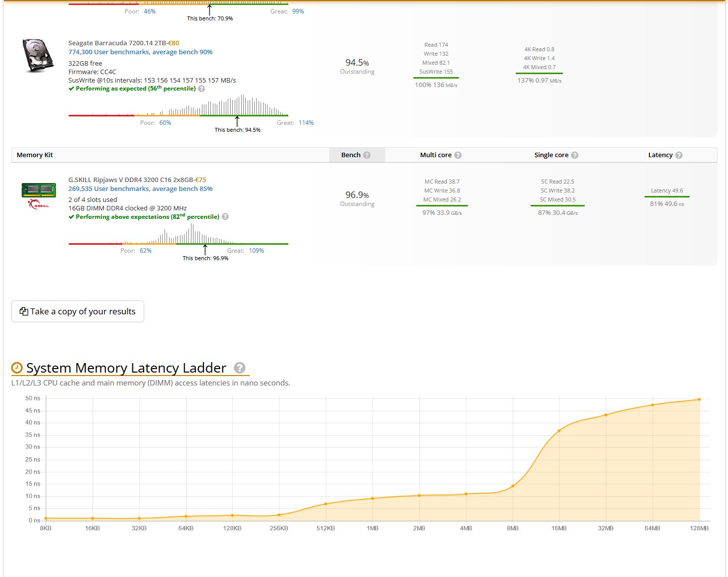Click the '2 of 4 slots used' text
The image size is (728, 577).
click(x=92, y=199)
